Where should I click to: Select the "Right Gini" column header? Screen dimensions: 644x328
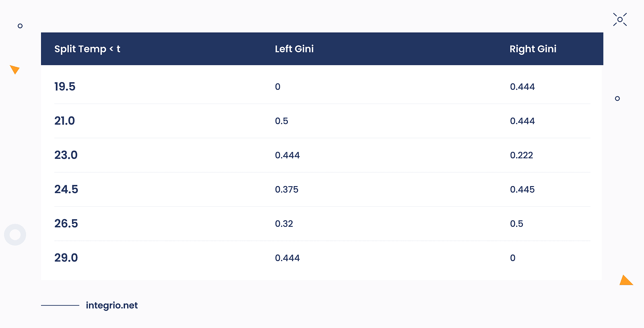tap(533, 49)
